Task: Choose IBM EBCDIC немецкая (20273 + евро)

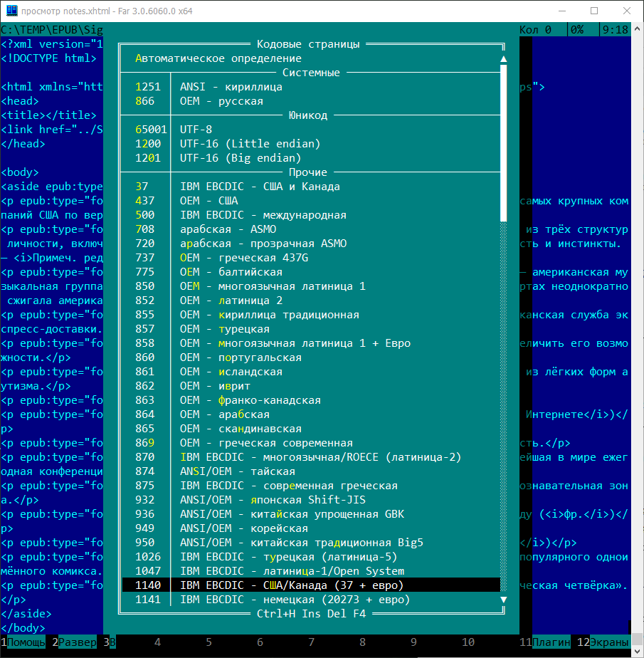Action: coord(311,600)
